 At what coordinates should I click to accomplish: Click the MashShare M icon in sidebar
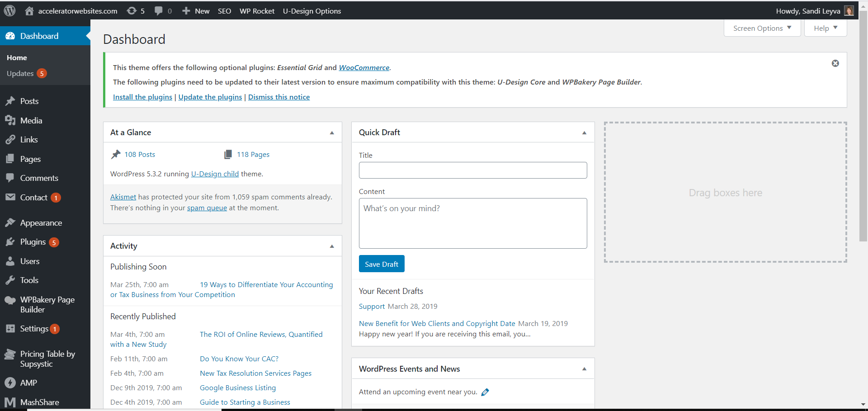point(10,402)
